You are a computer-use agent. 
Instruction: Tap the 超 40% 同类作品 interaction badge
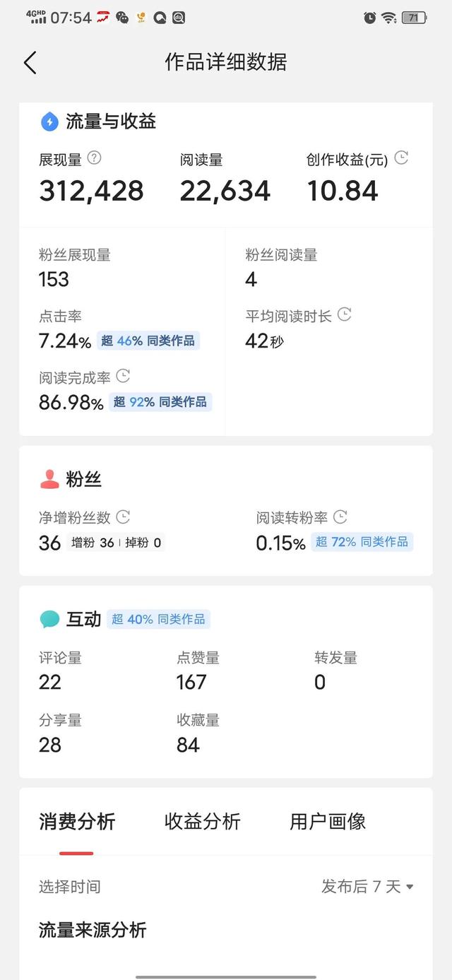(x=159, y=620)
